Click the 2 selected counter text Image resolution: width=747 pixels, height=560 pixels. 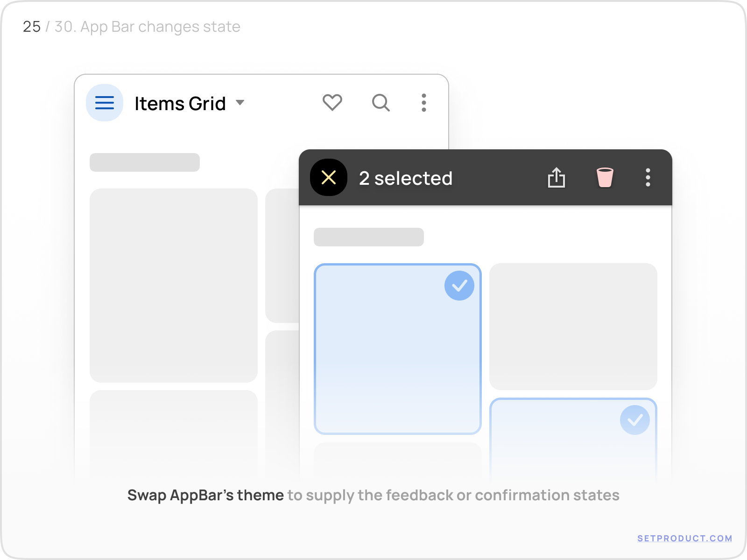click(x=406, y=178)
